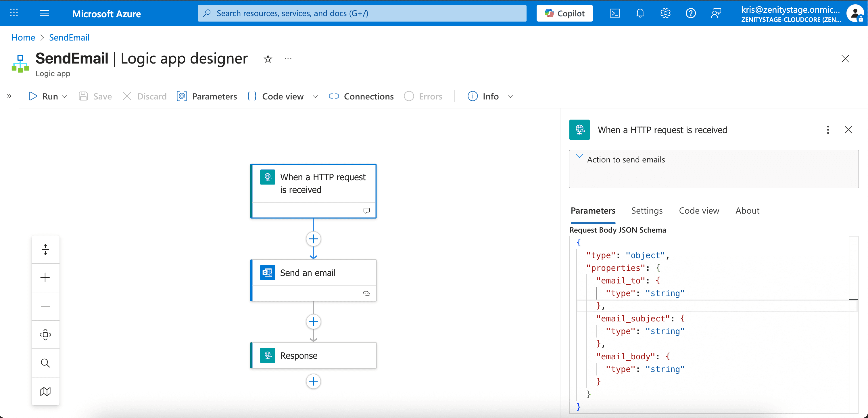Screen dimensions: 868x418
Task: Click comment icon on HTTP request trigger card
Action: point(366,210)
